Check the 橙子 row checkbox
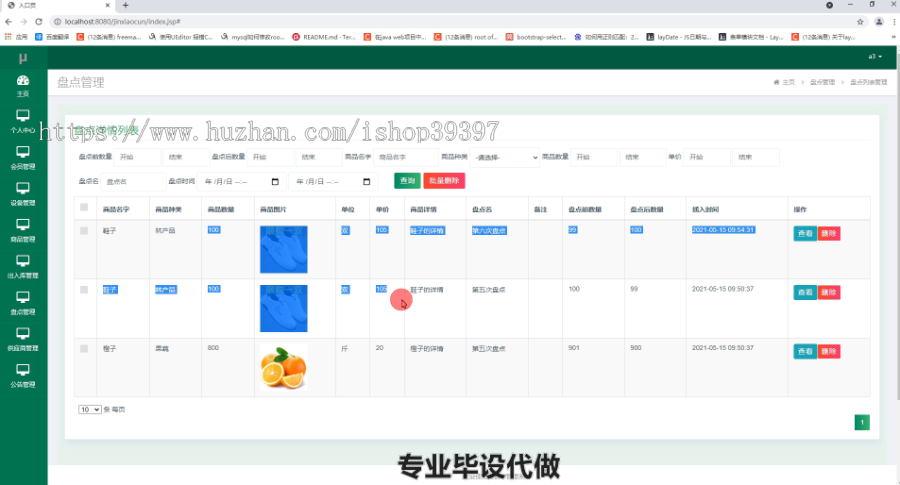 (x=84, y=348)
